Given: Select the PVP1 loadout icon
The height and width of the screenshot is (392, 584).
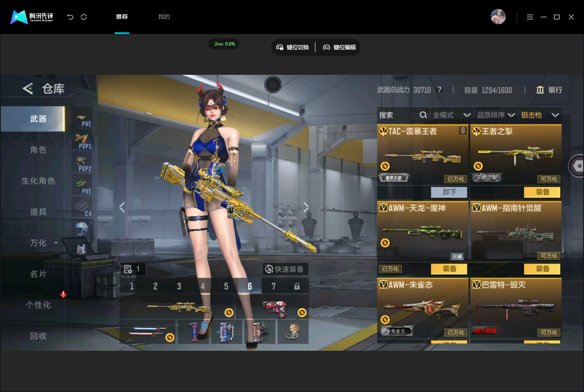Looking at the screenshot, I should (82, 141).
